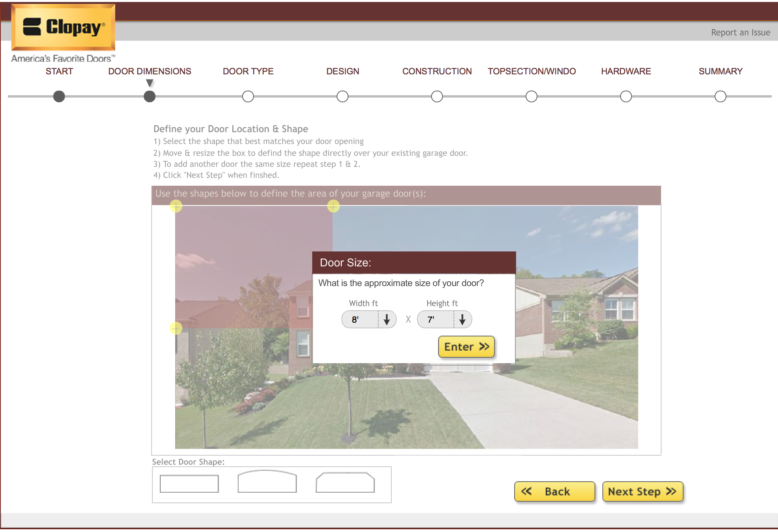Go to the START step

pos(59,71)
